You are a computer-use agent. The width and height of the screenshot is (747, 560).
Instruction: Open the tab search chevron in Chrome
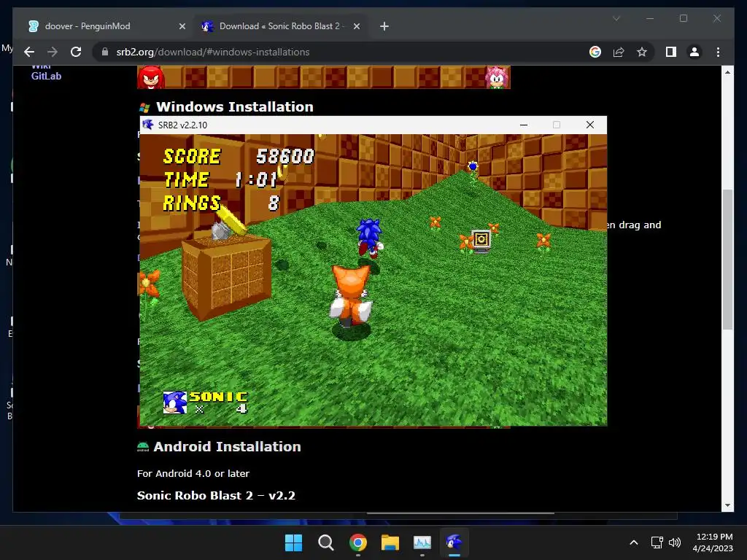coord(616,18)
